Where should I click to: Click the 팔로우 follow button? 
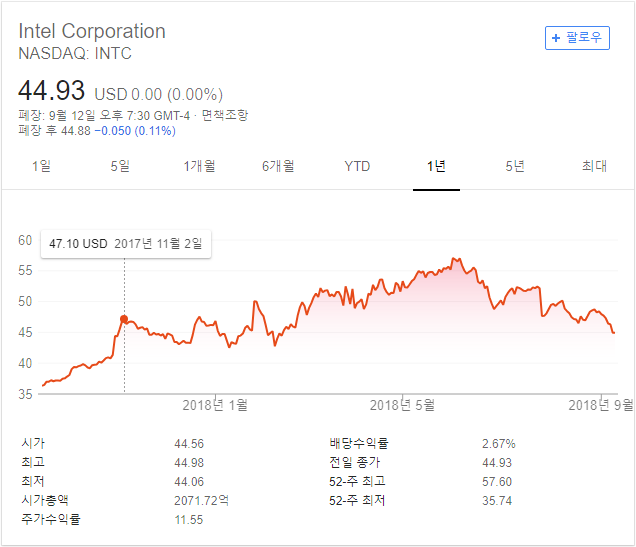577,38
